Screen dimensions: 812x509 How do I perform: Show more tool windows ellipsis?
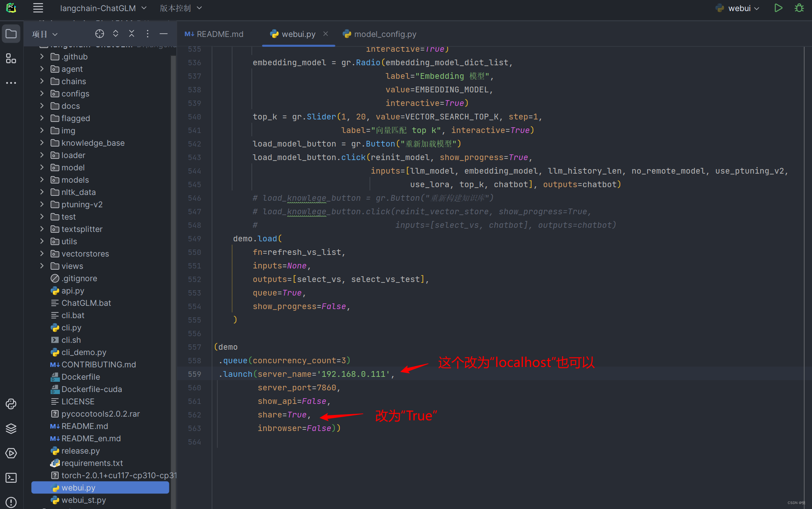[11, 83]
